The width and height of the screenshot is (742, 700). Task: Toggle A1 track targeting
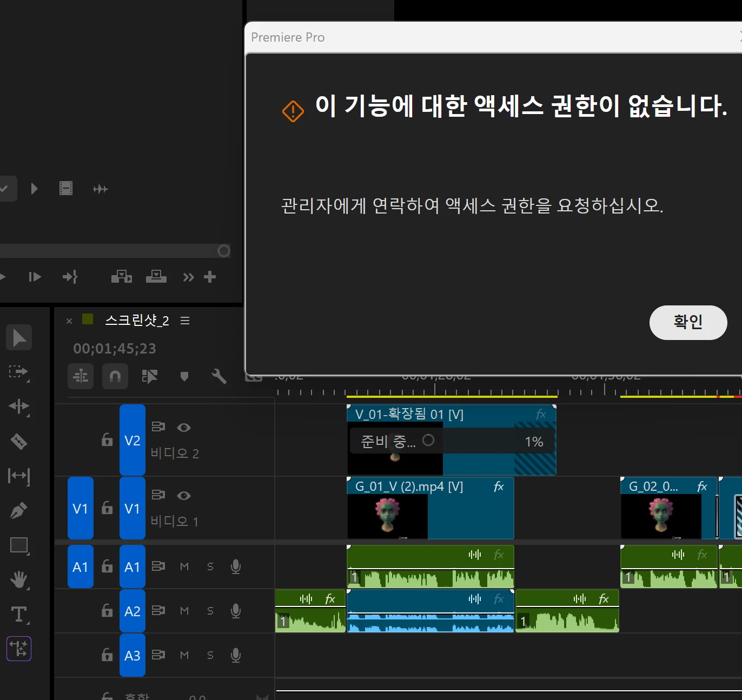(132, 566)
